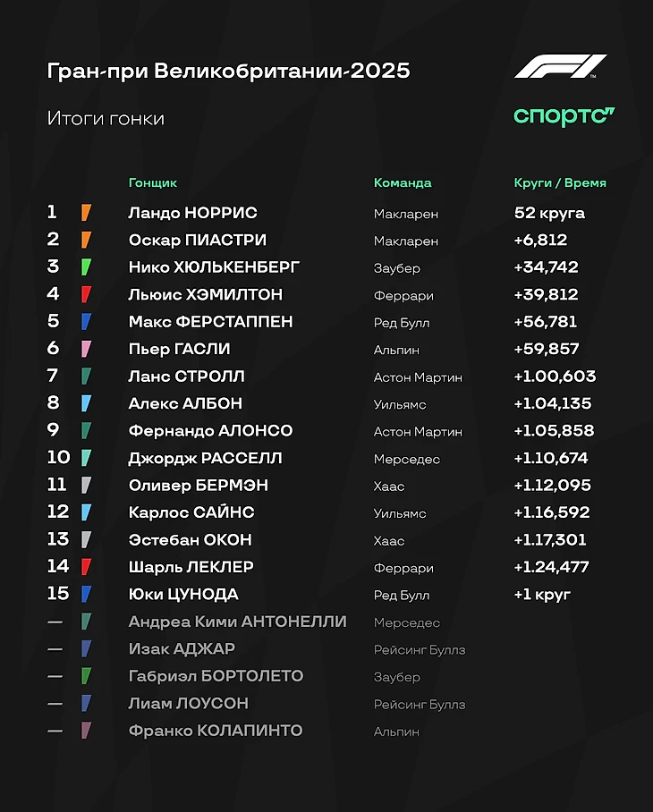Click the teal marker beside Джордж РАССЕЛЛ
The height and width of the screenshot is (812, 653).
[86, 458]
